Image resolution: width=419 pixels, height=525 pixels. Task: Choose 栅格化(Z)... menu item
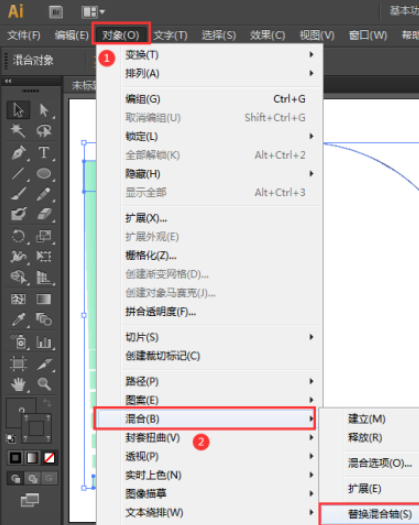pyautogui.click(x=210, y=256)
